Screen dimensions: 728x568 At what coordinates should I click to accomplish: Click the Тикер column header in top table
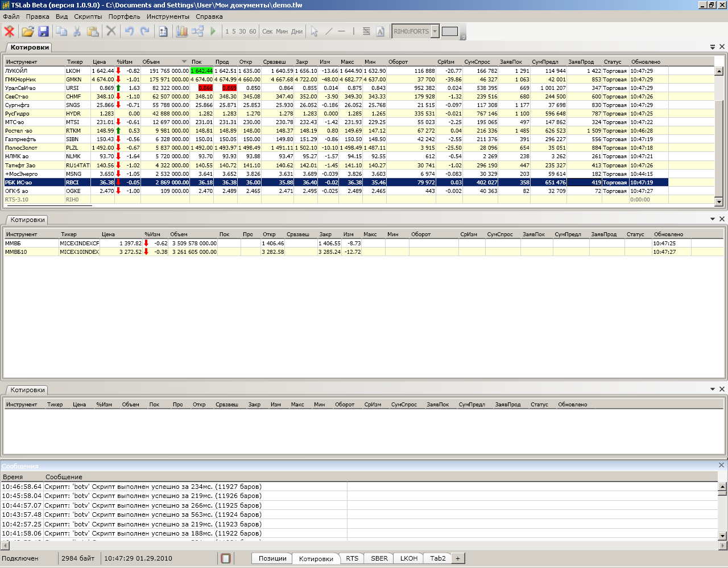tap(75, 62)
